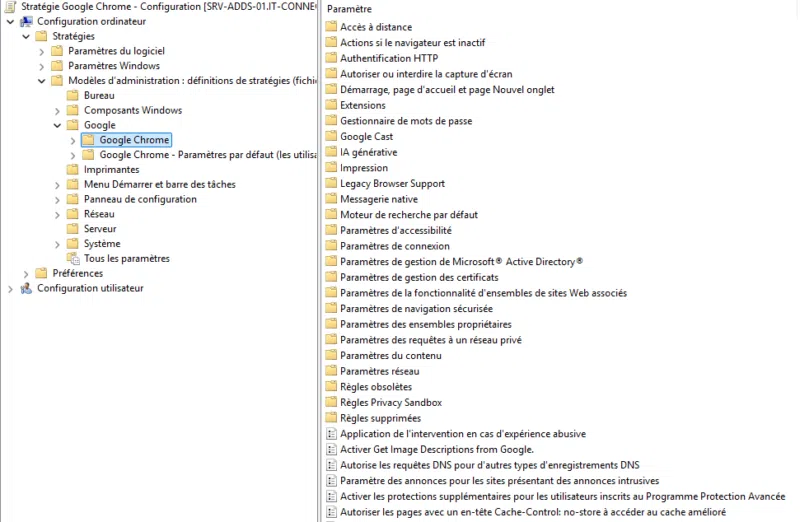
Task: Open Actions si le navigateur est inactif
Action: pos(412,42)
